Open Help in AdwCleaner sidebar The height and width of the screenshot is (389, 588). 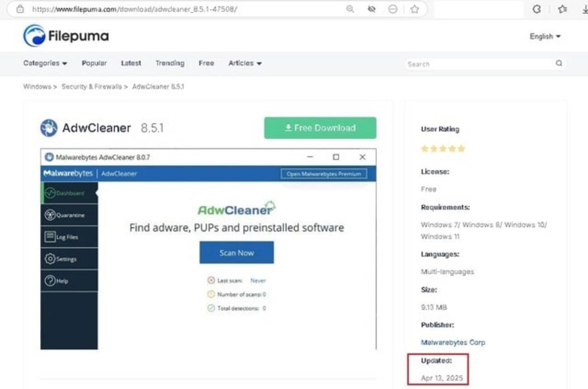pyautogui.click(x=69, y=281)
